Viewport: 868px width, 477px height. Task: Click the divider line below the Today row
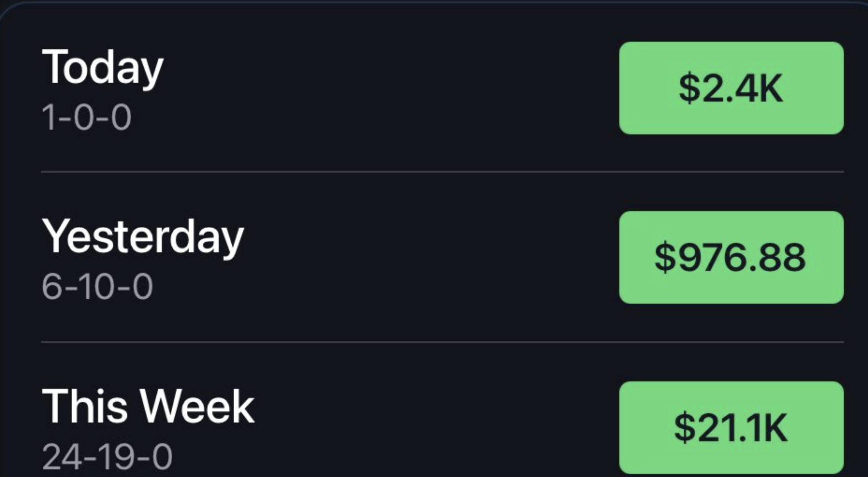441,172
